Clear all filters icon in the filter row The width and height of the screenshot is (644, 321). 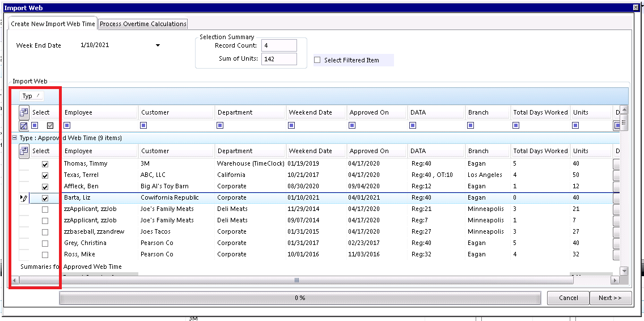(x=24, y=125)
